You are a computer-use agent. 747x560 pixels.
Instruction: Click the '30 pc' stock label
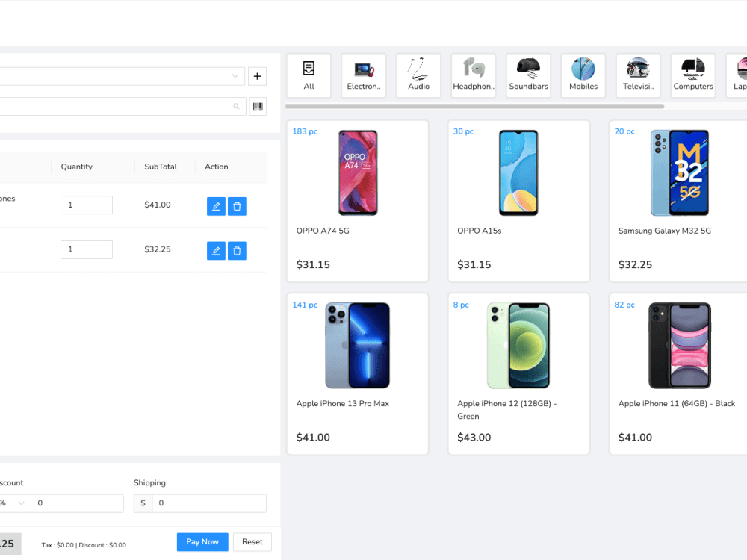click(x=464, y=131)
